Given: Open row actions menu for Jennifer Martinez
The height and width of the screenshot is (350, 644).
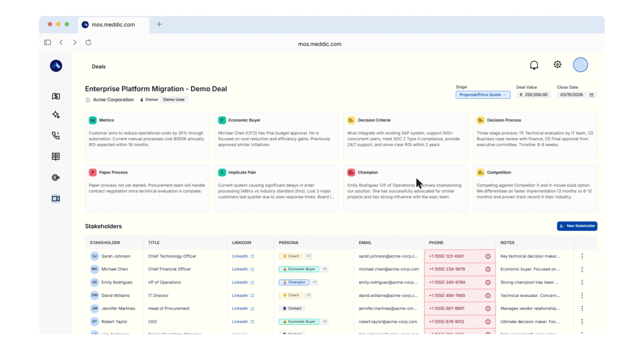Looking at the screenshot, I should [582, 308].
